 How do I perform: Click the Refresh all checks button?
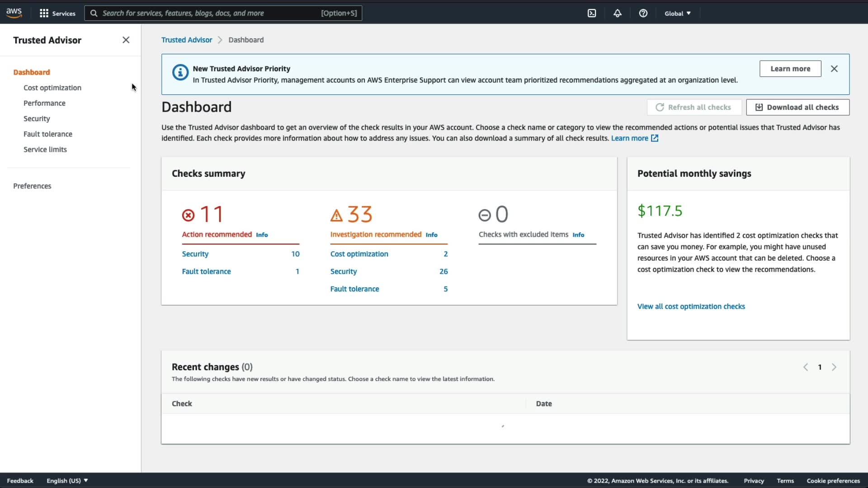pyautogui.click(x=694, y=107)
